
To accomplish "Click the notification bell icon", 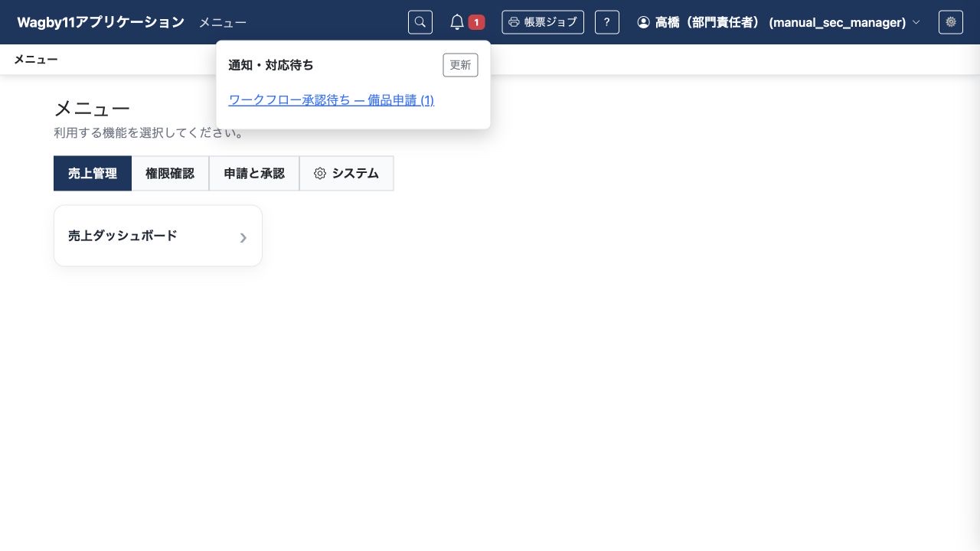I will 457,22.
